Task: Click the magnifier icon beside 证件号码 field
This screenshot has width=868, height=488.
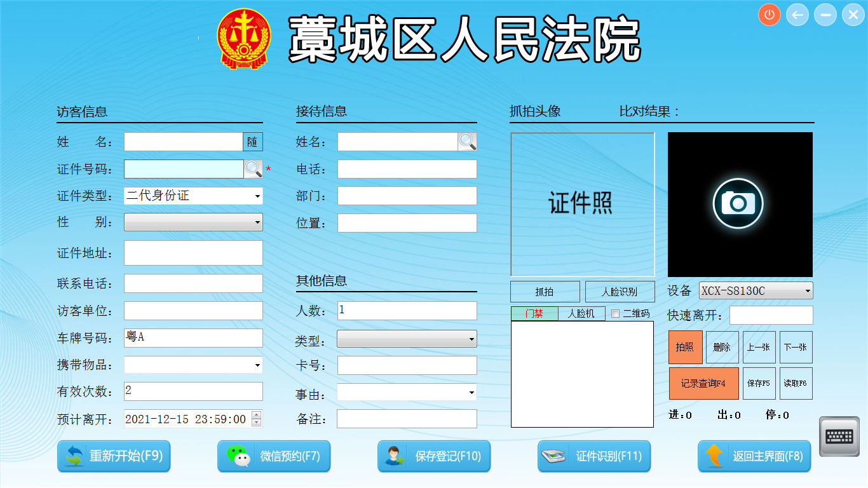Action: coord(254,169)
